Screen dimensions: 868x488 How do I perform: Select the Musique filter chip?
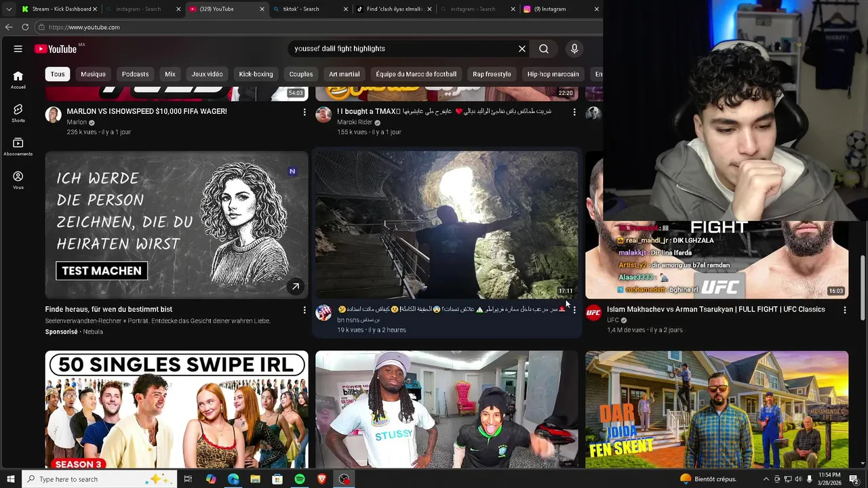[93, 74]
